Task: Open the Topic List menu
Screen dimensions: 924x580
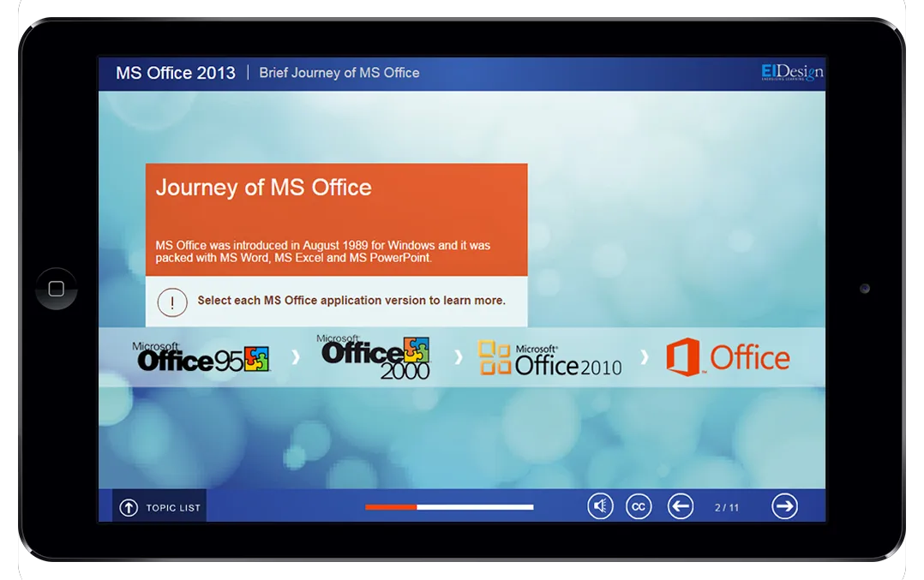Action: (159, 507)
